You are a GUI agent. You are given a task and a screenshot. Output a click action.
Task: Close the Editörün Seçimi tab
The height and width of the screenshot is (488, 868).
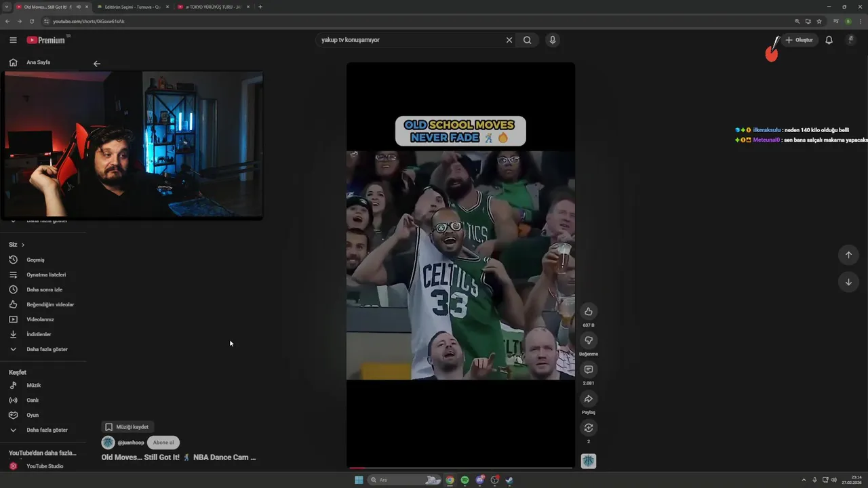tap(167, 7)
